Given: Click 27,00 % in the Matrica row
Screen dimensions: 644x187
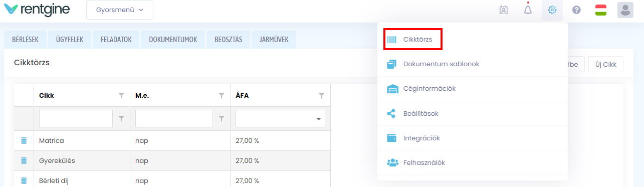Looking at the screenshot, I should click(x=247, y=141).
